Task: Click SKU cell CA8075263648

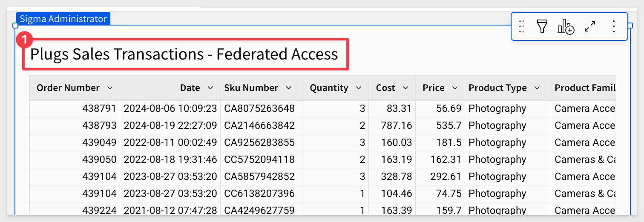Action: pyautogui.click(x=261, y=108)
